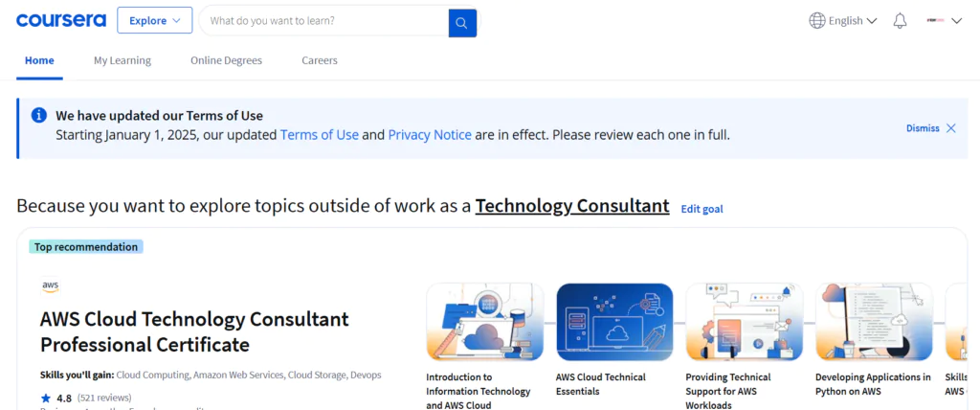Viewport: 980px width, 410px height.
Task: Click the Edit goal link
Action: coord(702,209)
